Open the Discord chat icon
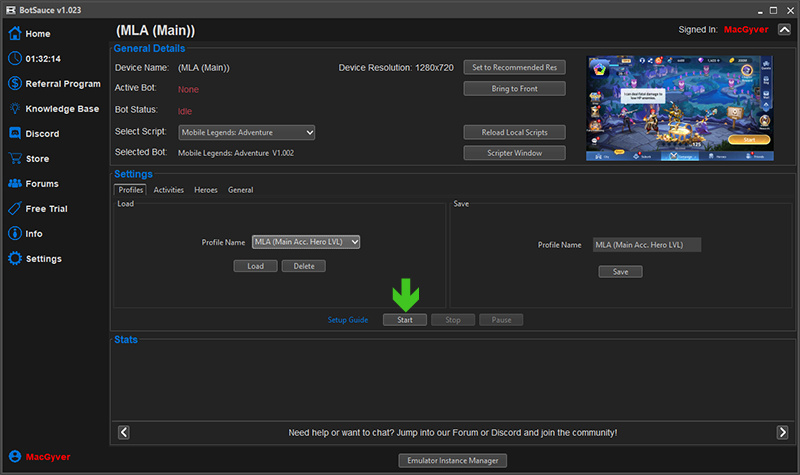Viewport: 800px width, 475px height. 15,133
